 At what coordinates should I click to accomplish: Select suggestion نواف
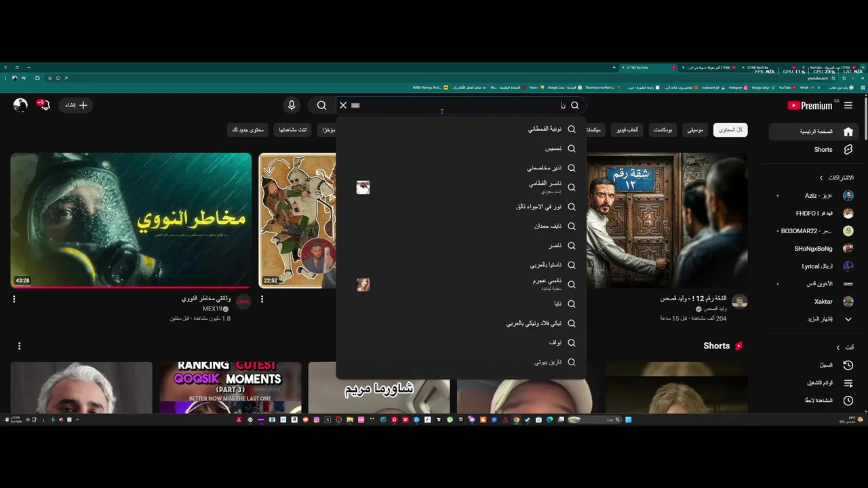pyautogui.click(x=461, y=343)
